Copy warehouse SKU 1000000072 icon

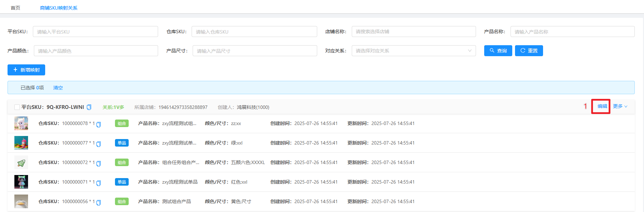click(x=99, y=163)
